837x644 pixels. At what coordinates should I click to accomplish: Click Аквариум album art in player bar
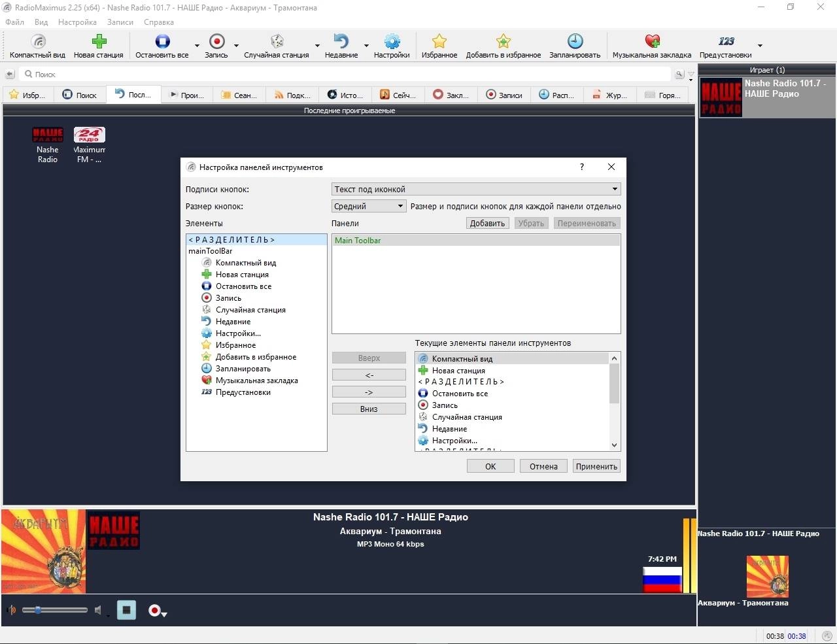43,551
